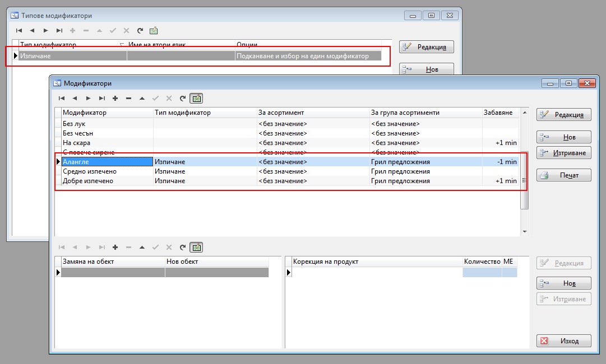Viewport: 606px width, 364px height.
Task: Go to next record in Типове модификатори toolbar
Action: click(45, 30)
